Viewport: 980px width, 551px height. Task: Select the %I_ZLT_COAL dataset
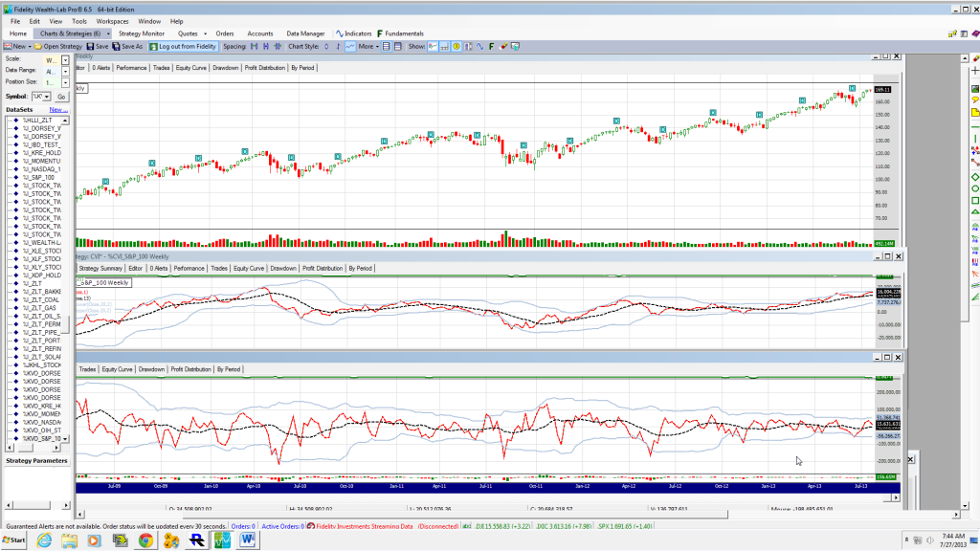(41, 299)
